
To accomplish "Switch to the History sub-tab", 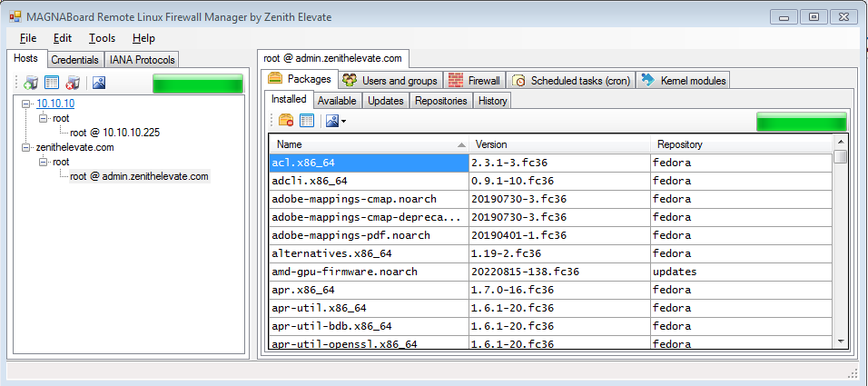I will 493,101.
